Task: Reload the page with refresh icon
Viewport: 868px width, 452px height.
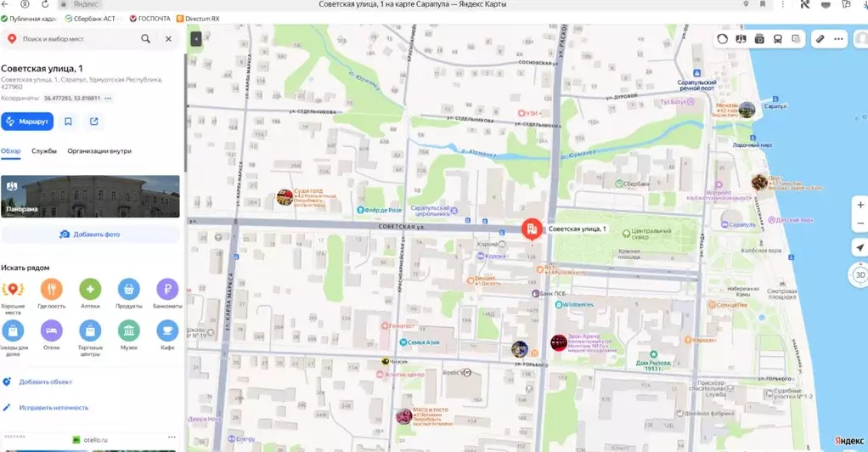Action: tap(45, 4)
